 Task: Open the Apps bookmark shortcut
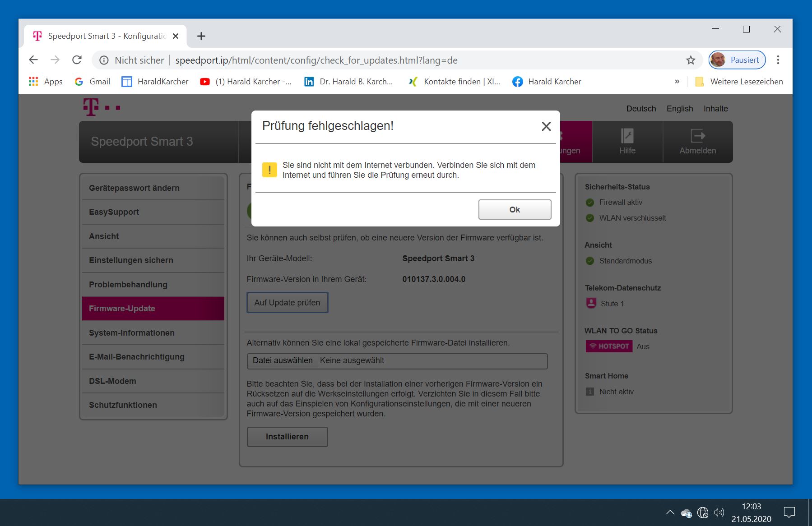pos(46,82)
